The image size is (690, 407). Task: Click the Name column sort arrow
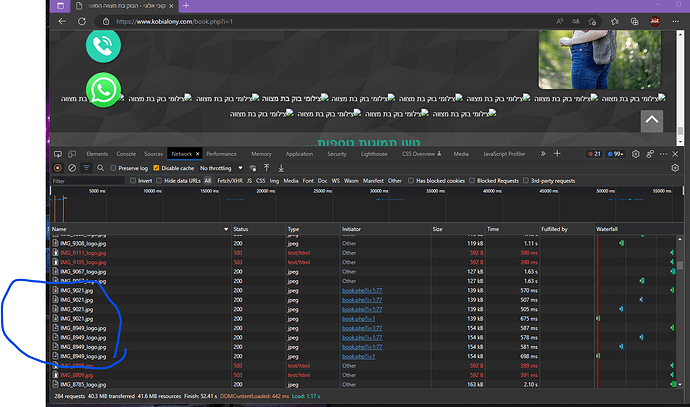pos(226,229)
